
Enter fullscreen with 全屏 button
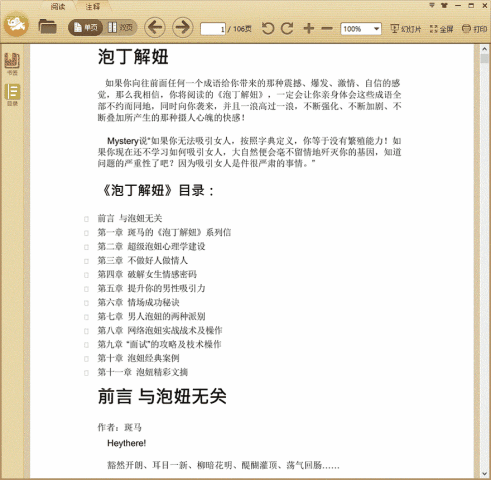pos(441,29)
